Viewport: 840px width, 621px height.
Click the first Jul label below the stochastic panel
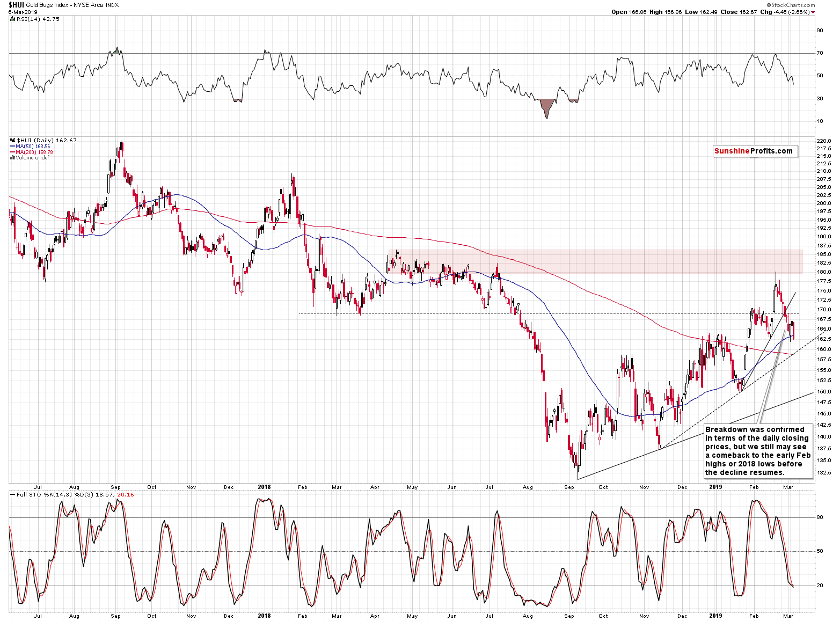tap(38, 616)
